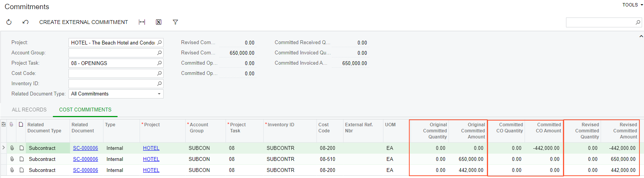
Task: Open SC-000006 link in first row
Action: point(86,148)
